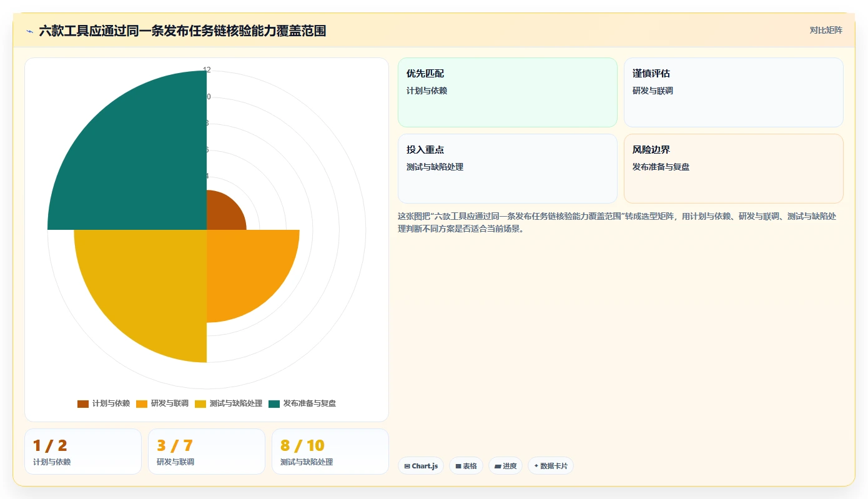Click the 数据卡片 tag
This screenshot has height=499, width=868.
pyautogui.click(x=551, y=466)
